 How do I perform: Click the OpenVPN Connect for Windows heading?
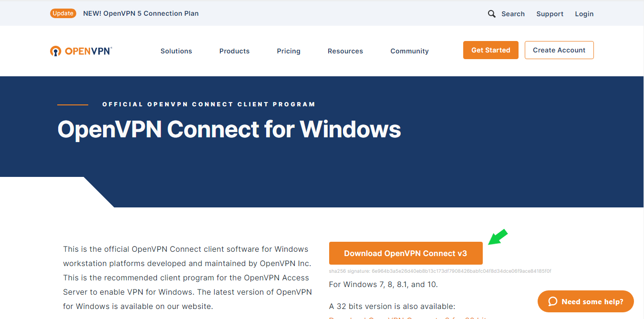(x=229, y=129)
